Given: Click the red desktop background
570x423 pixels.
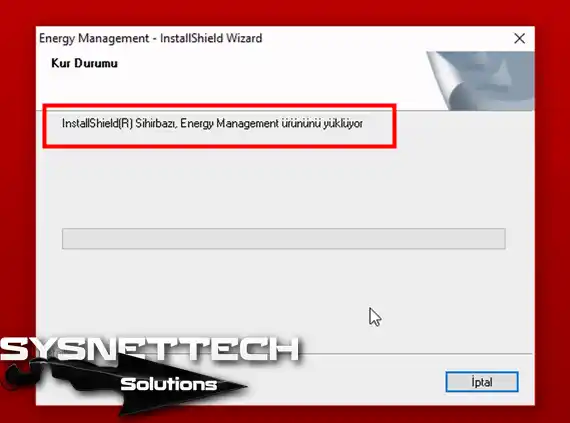Looking at the screenshot, I should [284, 13].
